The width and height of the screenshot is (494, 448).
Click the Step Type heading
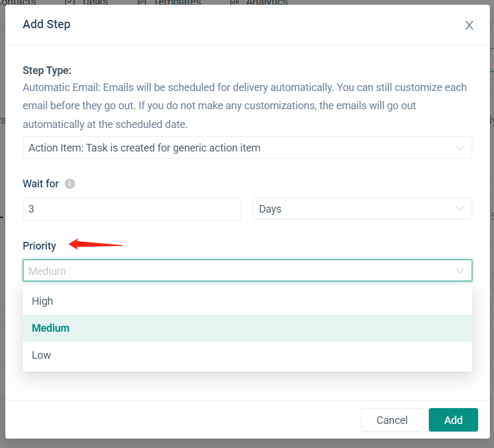tap(47, 70)
